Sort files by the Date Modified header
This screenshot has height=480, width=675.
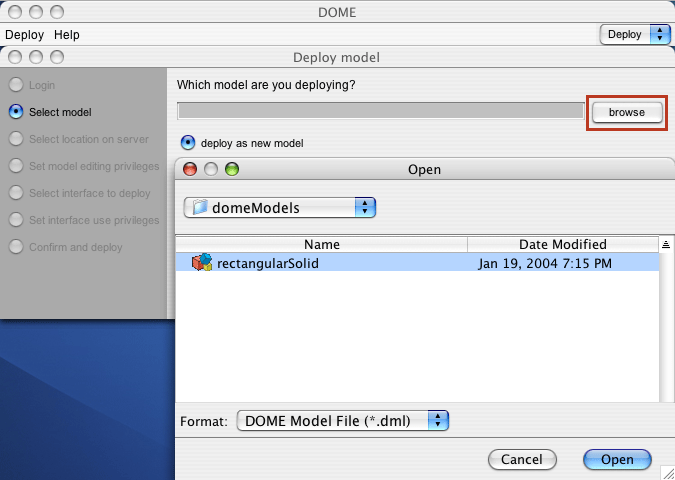pos(563,244)
